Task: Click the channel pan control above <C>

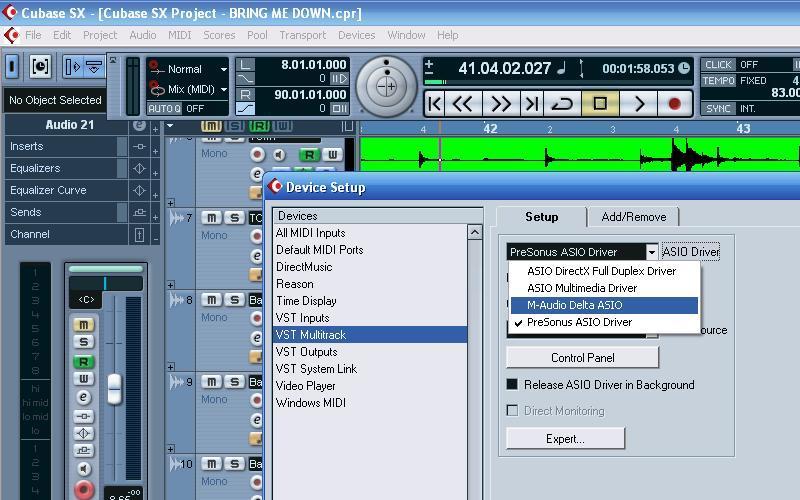Action: [x=106, y=283]
